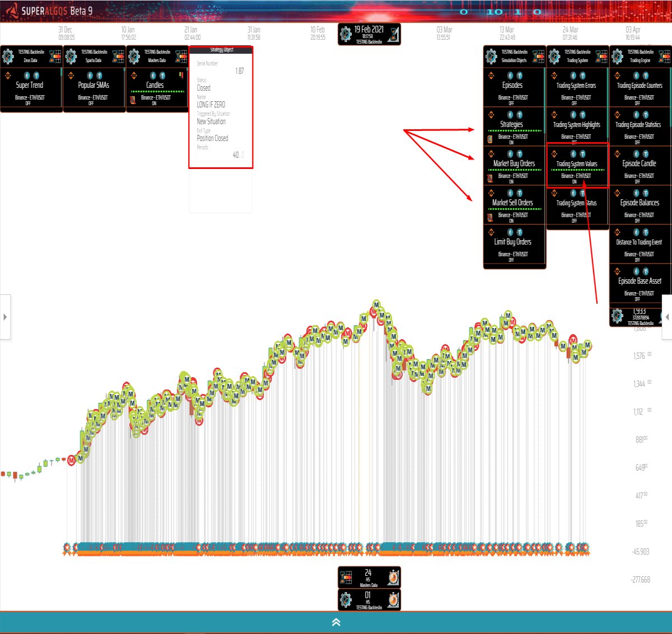Click the hourglass grid icon on the Trading System header

pos(602,56)
